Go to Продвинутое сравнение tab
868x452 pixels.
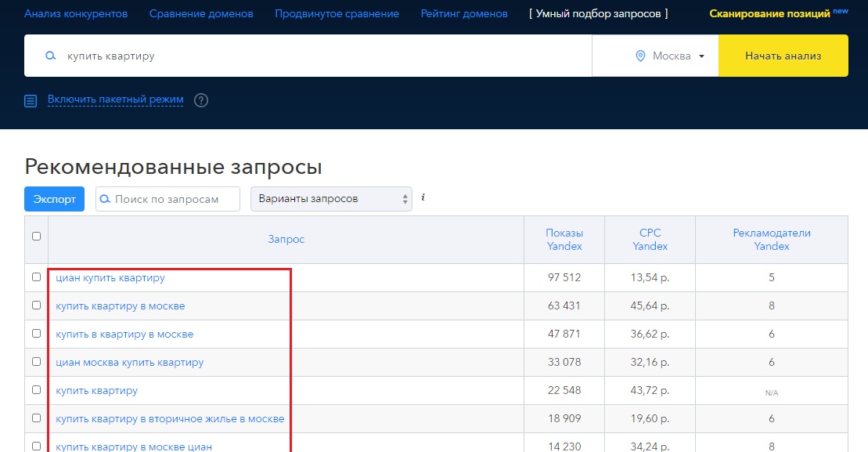click(337, 14)
